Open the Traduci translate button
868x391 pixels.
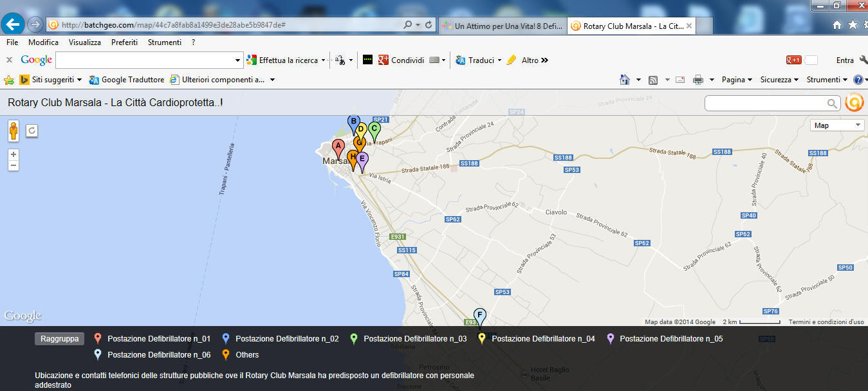click(x=474, y=60)
